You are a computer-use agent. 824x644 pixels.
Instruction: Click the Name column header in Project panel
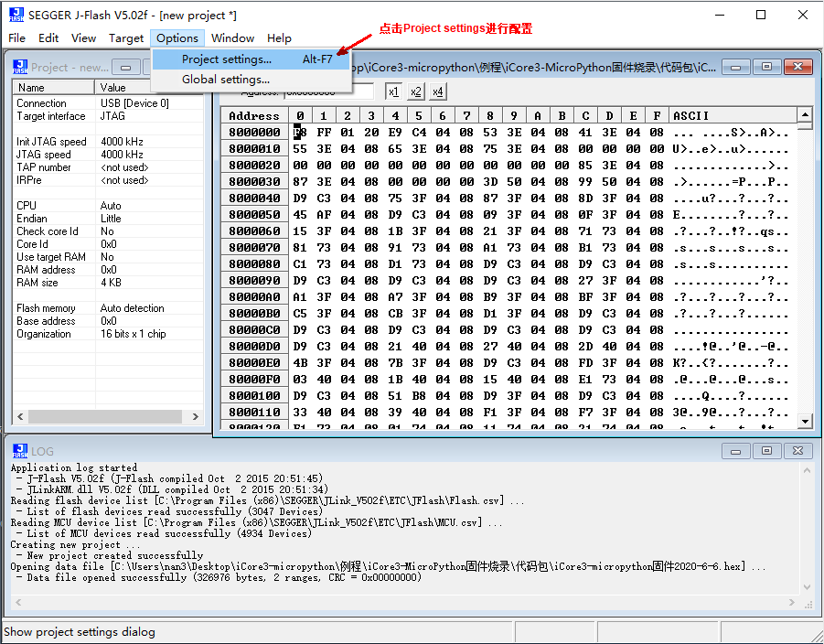pos(32,88)
